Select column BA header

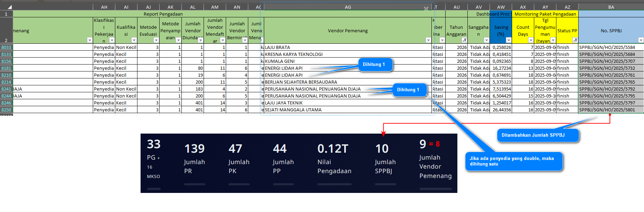611,7
